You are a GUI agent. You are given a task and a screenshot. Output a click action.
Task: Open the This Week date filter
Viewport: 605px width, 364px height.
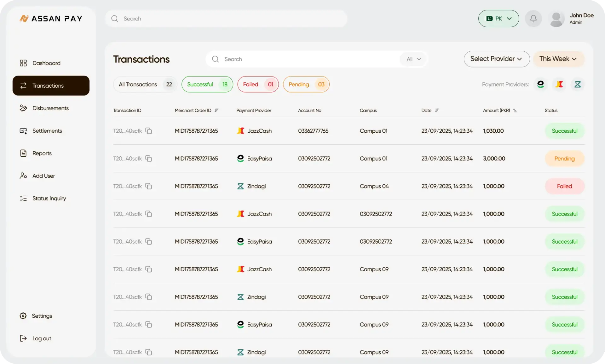pos(558,59)
